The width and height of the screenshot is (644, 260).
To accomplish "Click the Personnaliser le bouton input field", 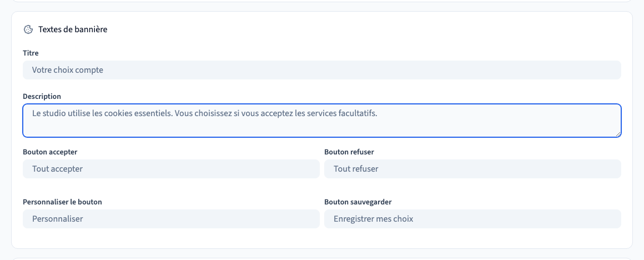I will (171, 219).
